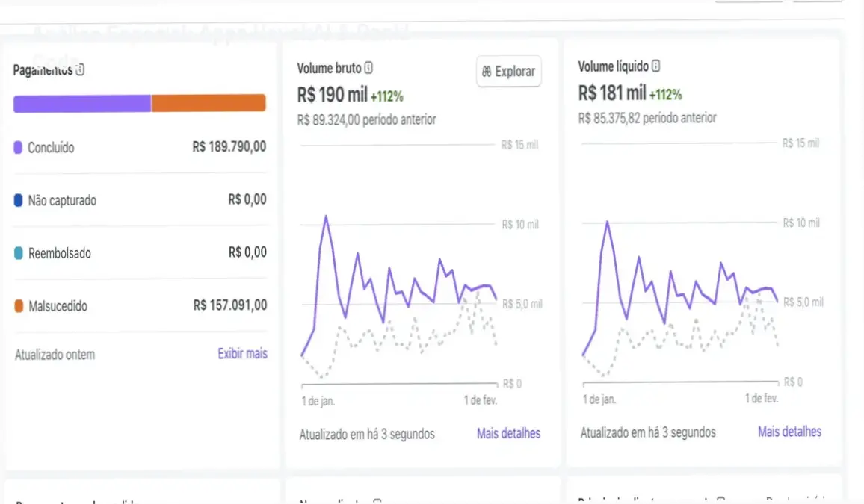
Task: Click the 1 de fev. label in Volume líquido chart
Action: tap(762, 399)
